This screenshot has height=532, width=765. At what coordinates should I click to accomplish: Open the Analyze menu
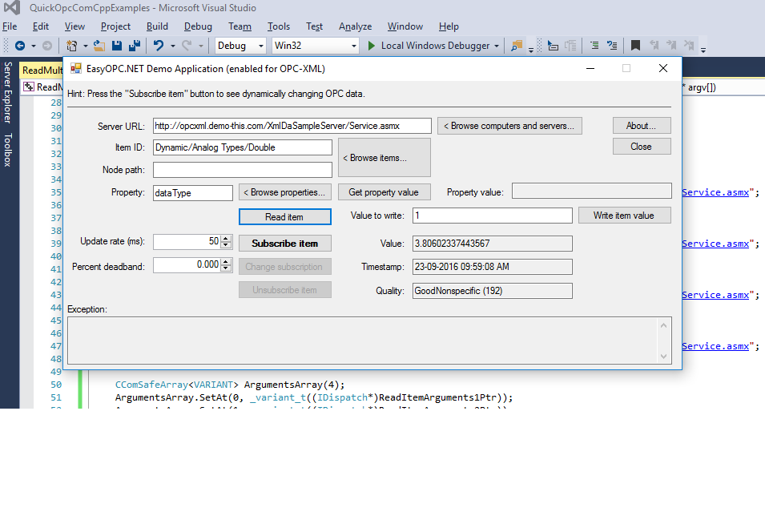point(355,26)
